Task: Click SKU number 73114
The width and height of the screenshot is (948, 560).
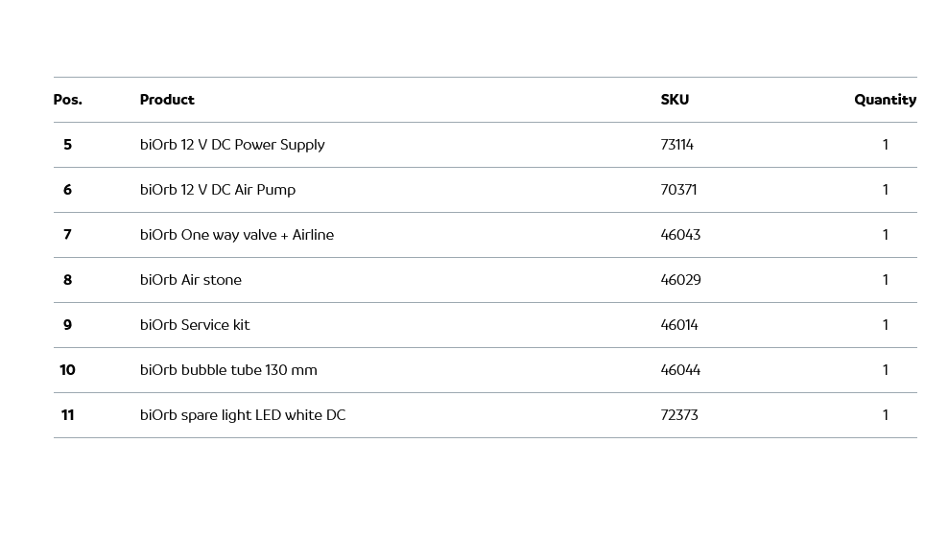Action: 676,145
